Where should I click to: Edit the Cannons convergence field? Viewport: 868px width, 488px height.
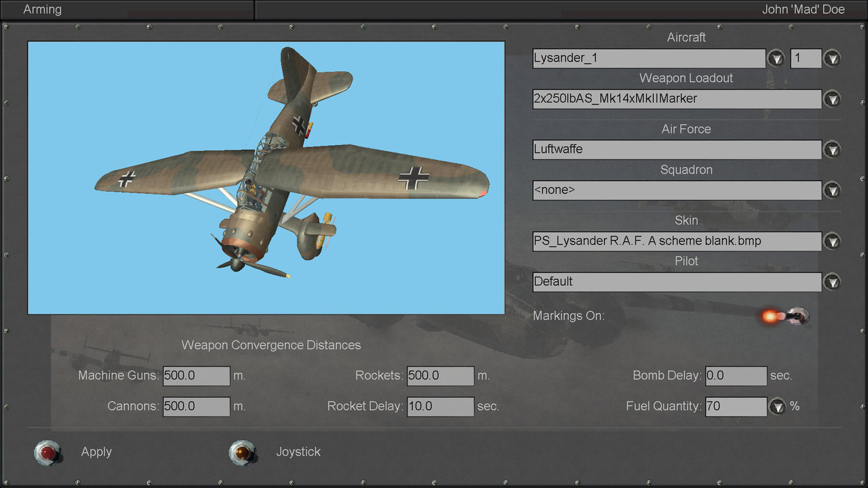pyautogui.click(x=197, y=407)
